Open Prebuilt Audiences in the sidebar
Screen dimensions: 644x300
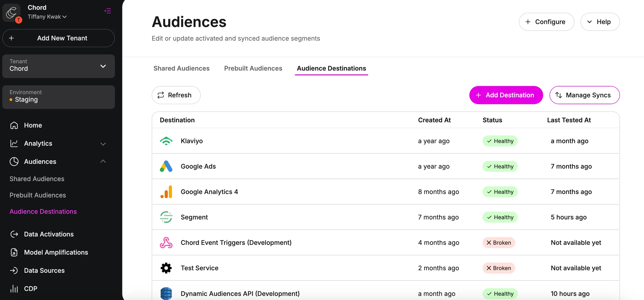tap(37, 195)
